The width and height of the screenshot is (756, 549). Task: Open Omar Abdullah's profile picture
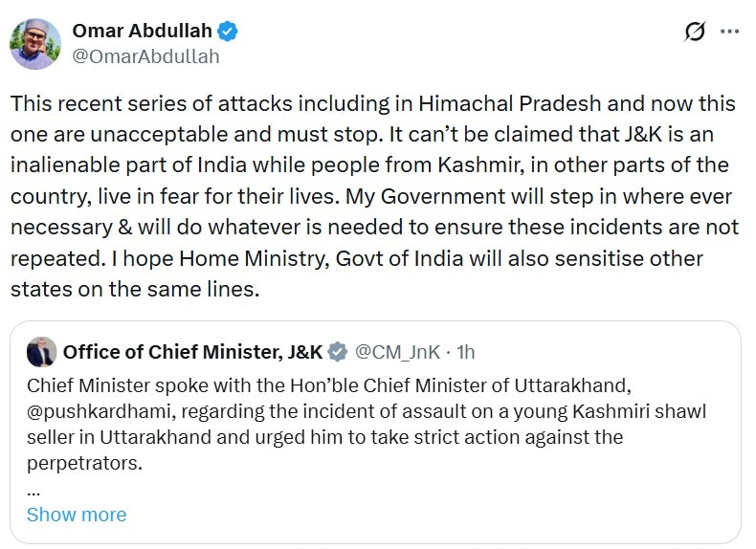tap(35, 44)
